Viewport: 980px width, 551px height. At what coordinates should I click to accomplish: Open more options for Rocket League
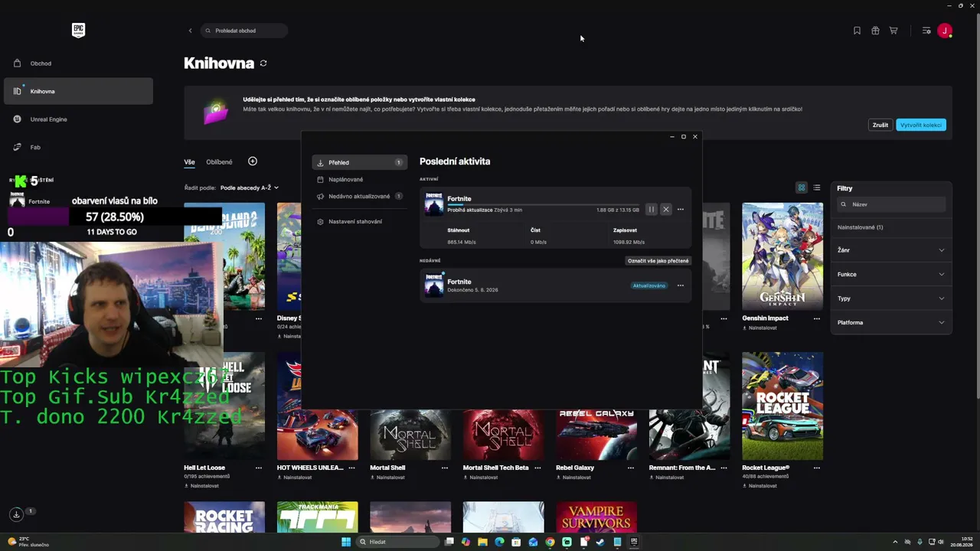pyautogui.click(x=817, y=468)
